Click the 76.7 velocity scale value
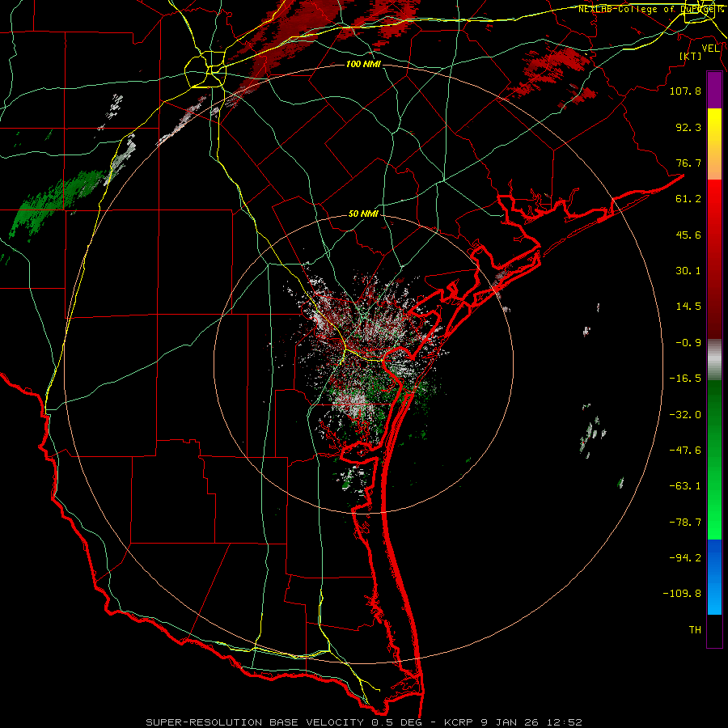Viewport: 728px width, 728px height. (x=688, y=163)
